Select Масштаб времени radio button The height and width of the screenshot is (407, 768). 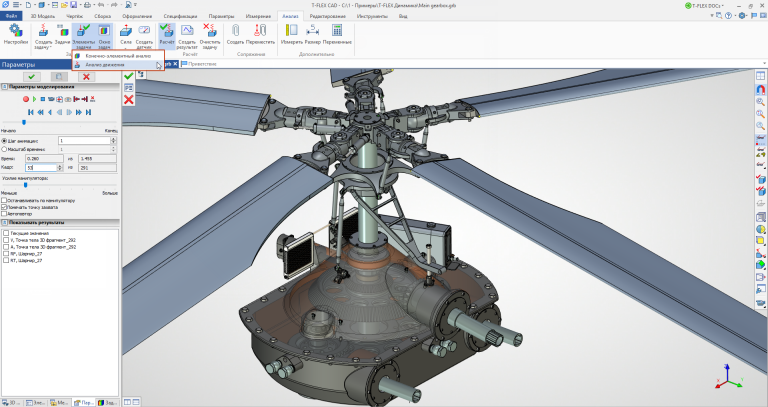pyautogui.click(x=5, y=149)
